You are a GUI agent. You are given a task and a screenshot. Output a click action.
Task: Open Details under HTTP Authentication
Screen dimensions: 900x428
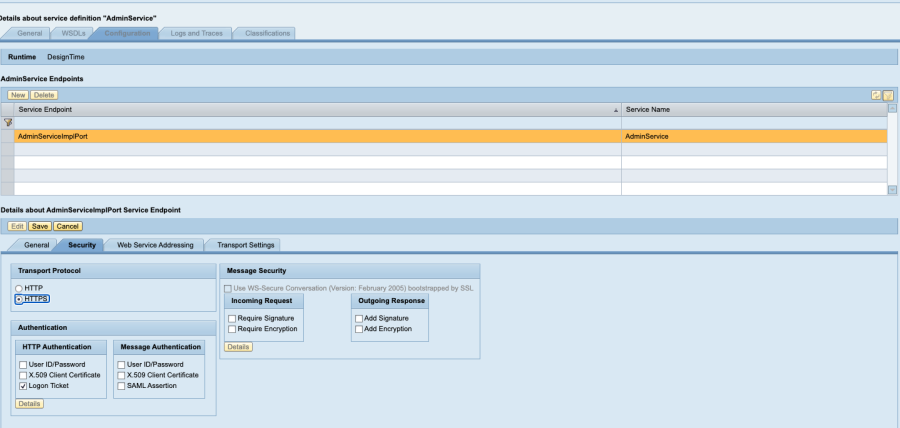(x=30, y=402)
